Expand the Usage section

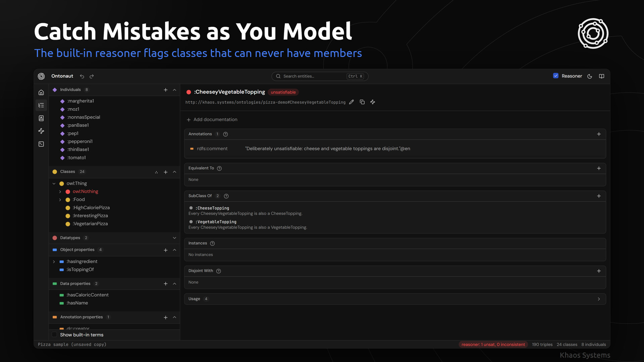pyautogui.click(x=599, y=299)
